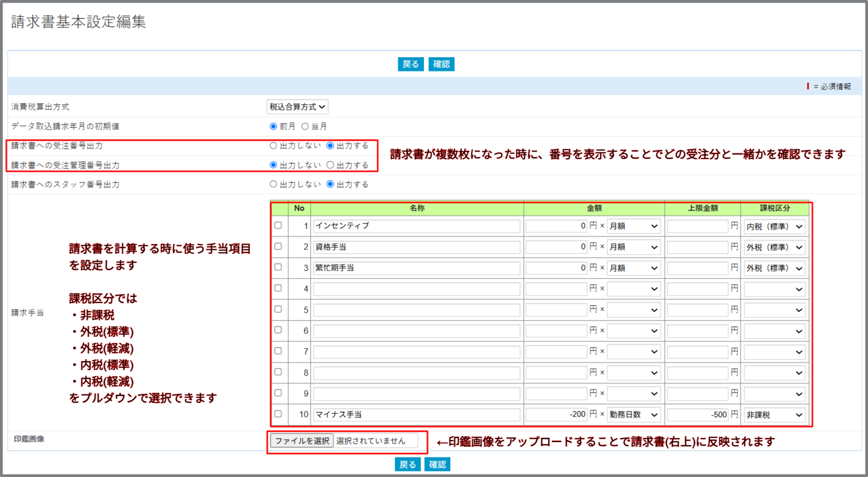868x477 pixels.
Task: Click the マイナス手当 name field
Action: (416, 415)
